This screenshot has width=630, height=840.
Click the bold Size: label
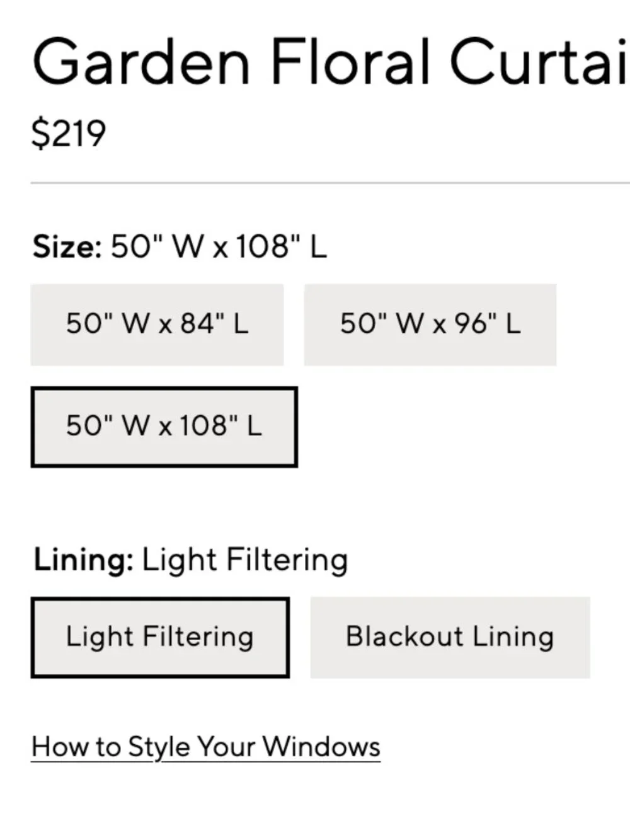tap(67, 246)
